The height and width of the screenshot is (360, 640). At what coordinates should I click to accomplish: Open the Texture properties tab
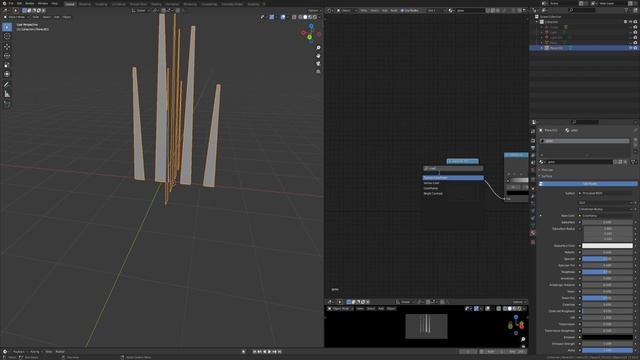click(533, 242)
